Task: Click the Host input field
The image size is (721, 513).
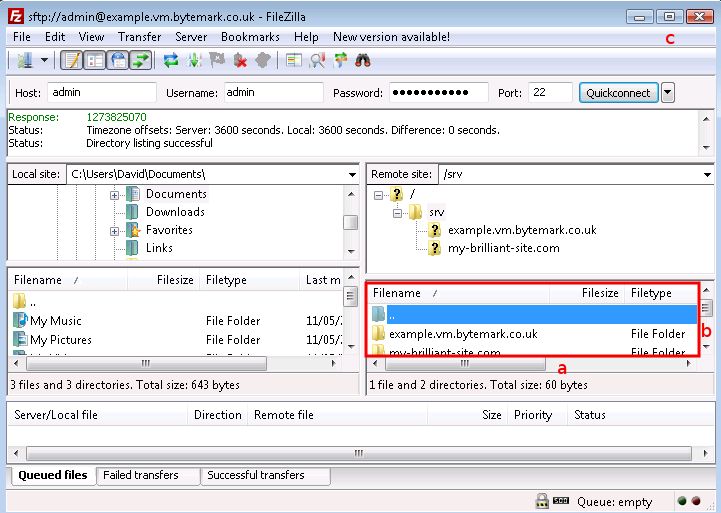Action: coord(102,92)
